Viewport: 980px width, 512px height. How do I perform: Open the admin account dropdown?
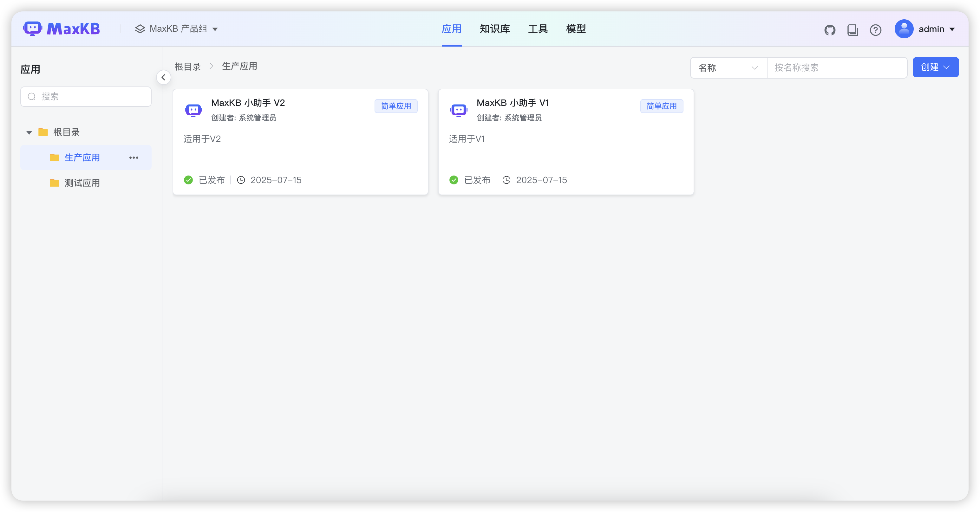tap(926, 29)
